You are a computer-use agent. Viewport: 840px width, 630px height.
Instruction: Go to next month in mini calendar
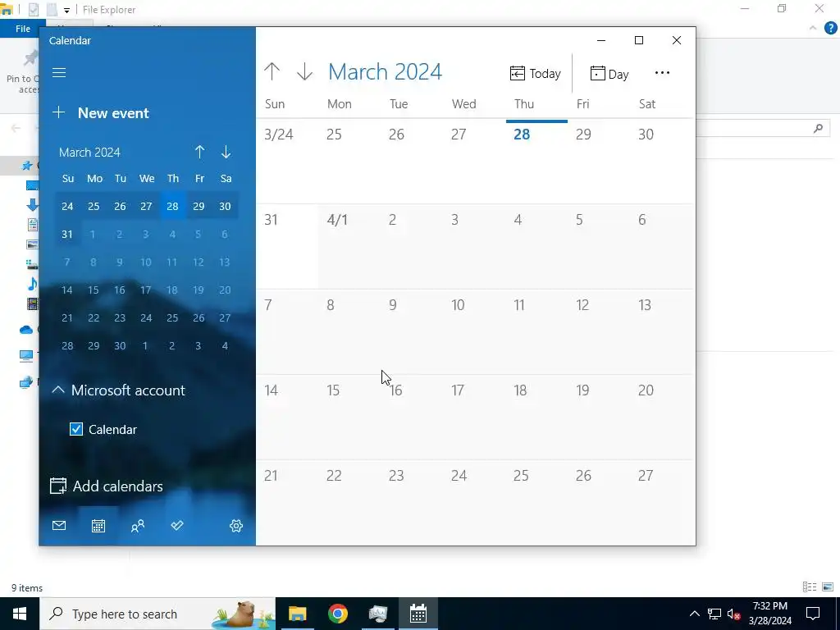(226, 152)
